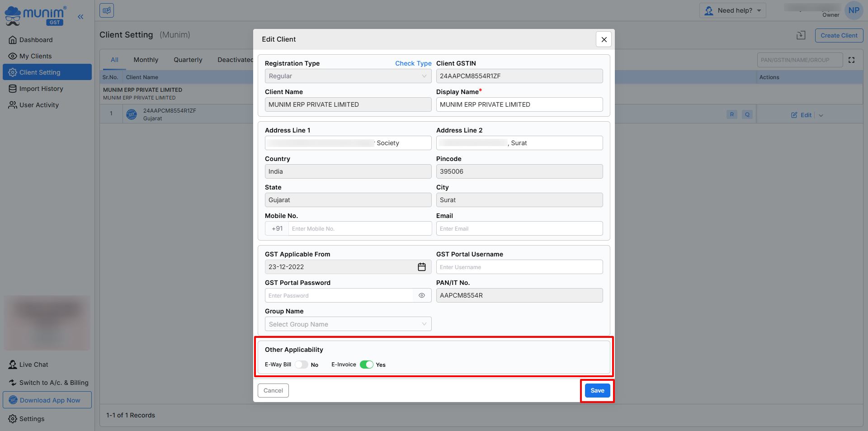Click the fullscreen expand icon
This screenshot has height=431, width=868.
point(851,60)
